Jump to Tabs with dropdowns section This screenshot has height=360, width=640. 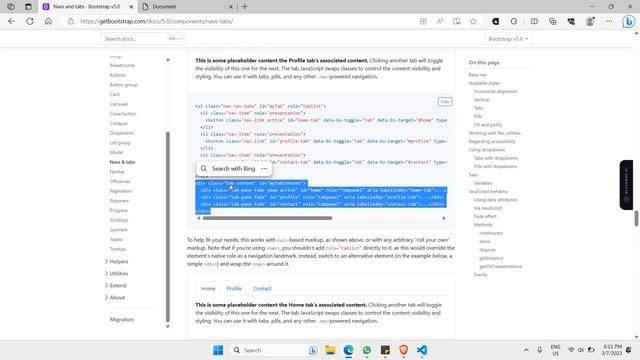(496, 158)
